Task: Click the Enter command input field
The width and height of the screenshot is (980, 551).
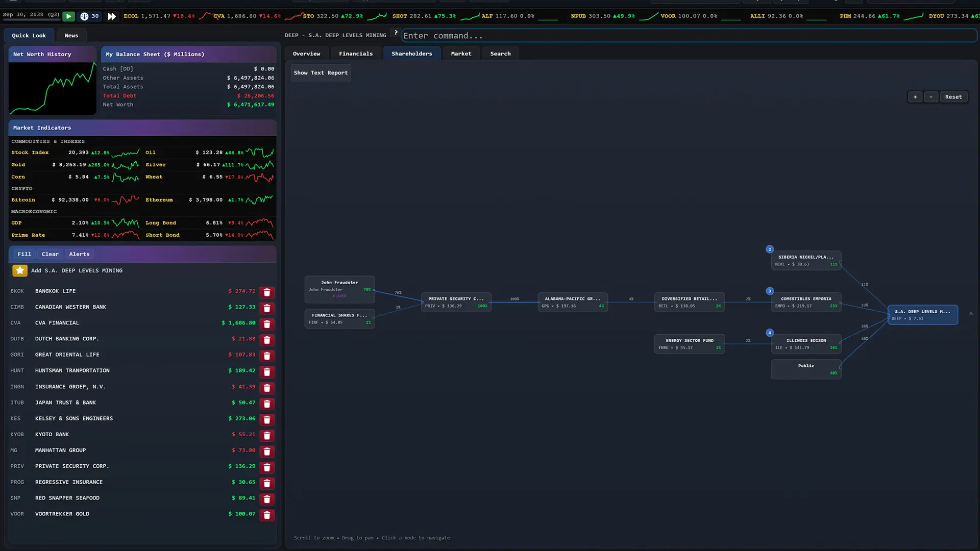Action: point(689,36)
